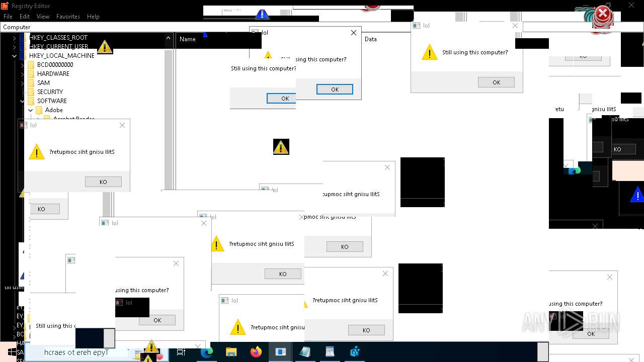Click the red error X icon at top
Screen dimensions: 644x362
coord(603,14)
